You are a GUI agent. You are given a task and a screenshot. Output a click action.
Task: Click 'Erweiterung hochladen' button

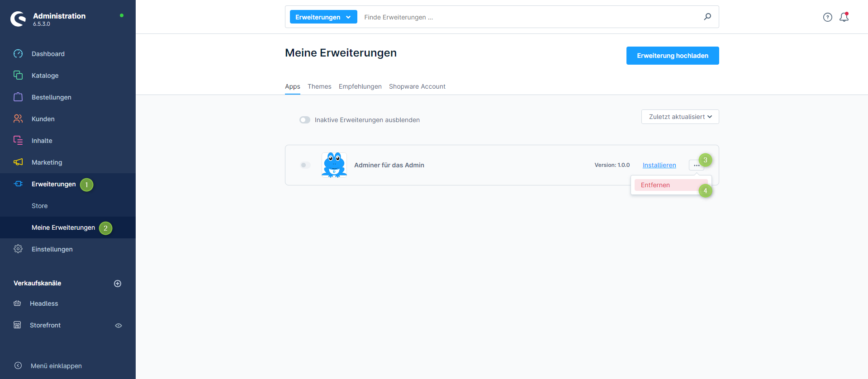[x=672, y=56]
